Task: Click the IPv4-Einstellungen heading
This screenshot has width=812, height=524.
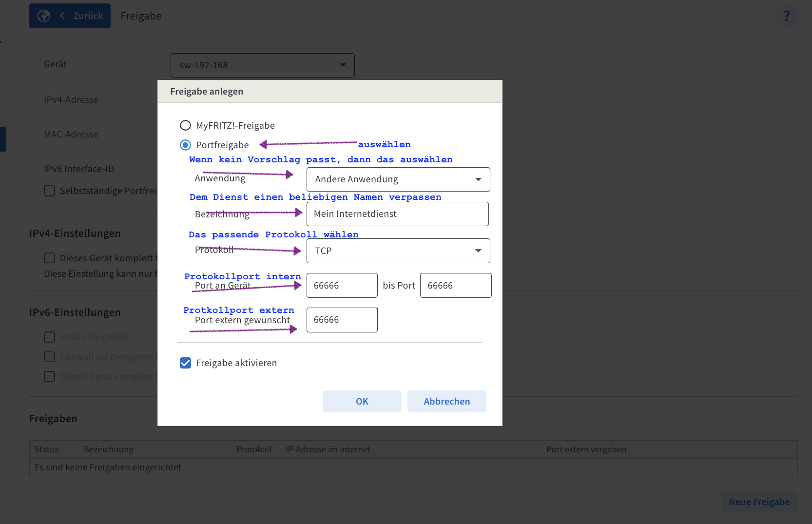Action: click(75, 233)
